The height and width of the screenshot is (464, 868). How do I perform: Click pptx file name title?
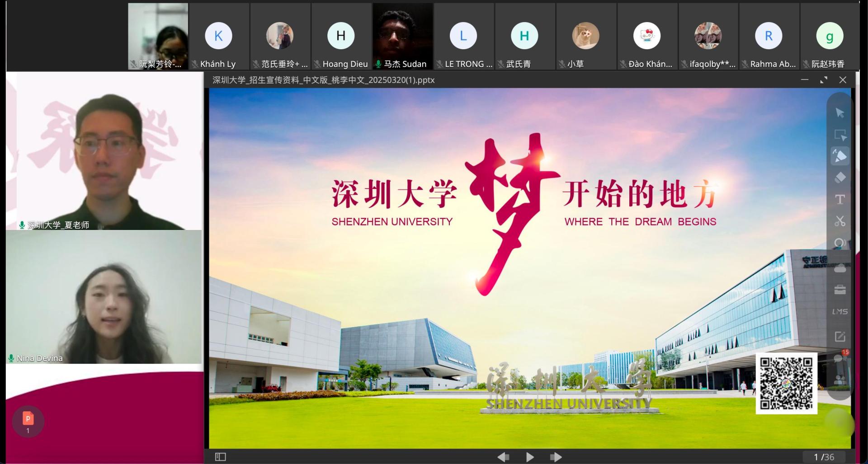click(324, 80)
